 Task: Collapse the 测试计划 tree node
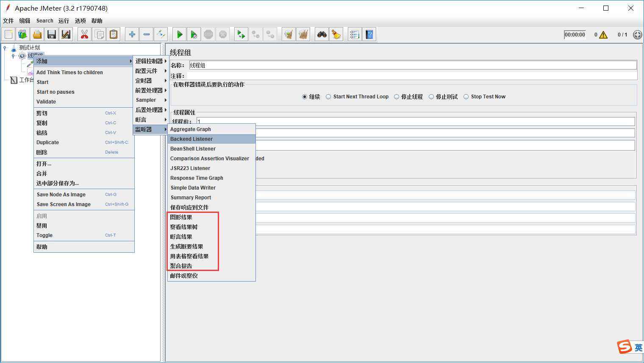[5, 48]
